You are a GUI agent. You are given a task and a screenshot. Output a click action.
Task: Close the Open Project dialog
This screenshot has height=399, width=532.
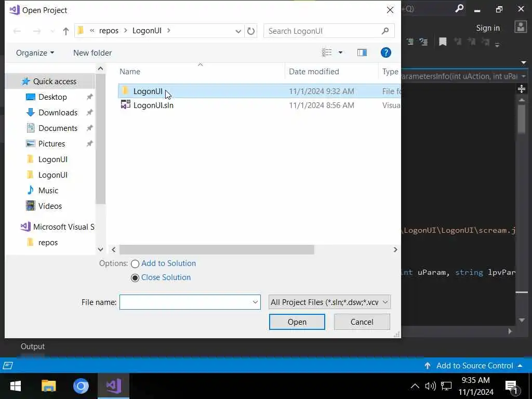pos(390,10)
